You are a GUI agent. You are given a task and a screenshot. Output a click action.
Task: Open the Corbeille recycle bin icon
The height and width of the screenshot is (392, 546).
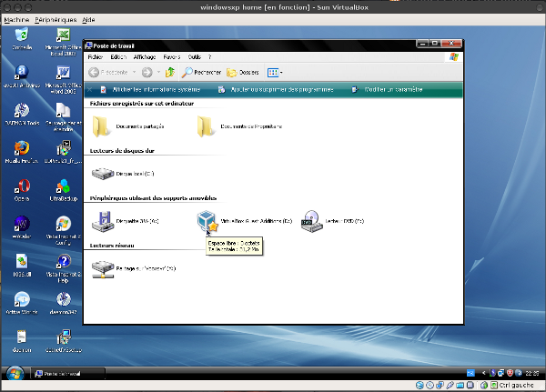[22, 38]
